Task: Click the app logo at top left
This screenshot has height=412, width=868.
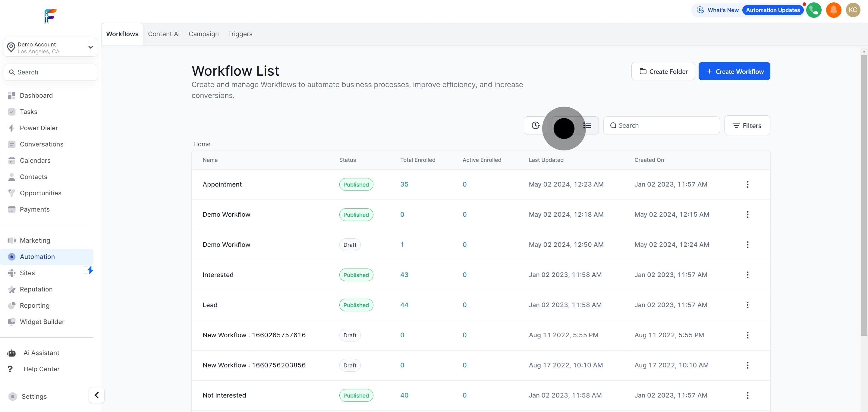Action: click(x=51, y=16)
